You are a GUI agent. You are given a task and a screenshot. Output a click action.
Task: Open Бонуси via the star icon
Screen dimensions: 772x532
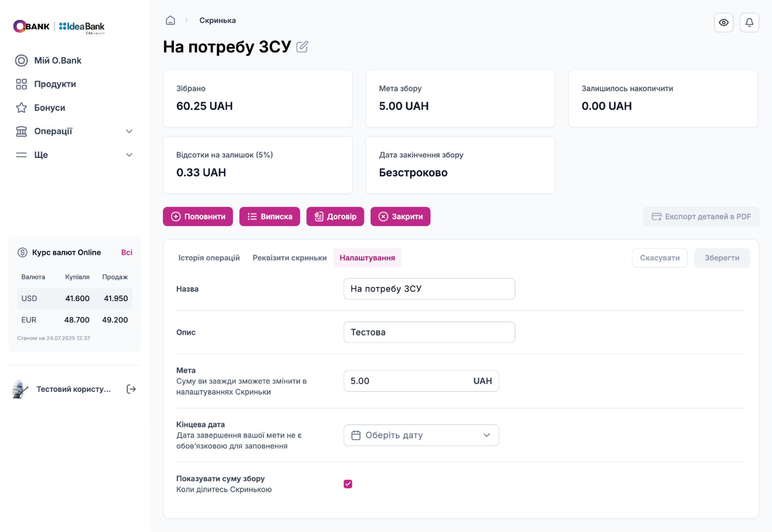pos(21,108)
